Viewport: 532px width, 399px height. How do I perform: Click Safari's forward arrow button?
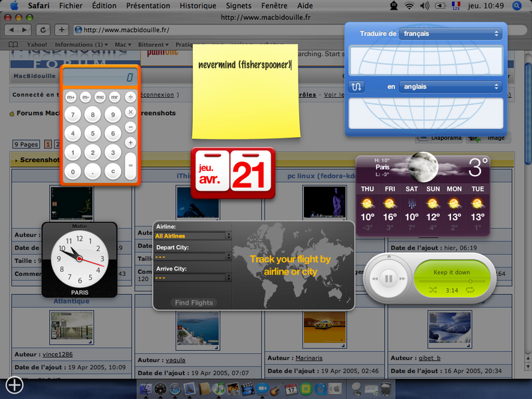(x=25, y=30)
